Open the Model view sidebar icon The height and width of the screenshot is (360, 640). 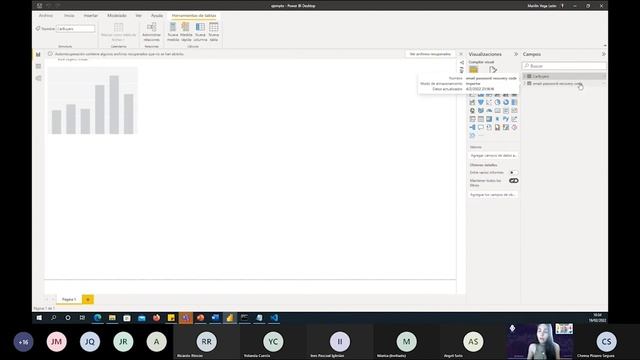click(38, 78)
